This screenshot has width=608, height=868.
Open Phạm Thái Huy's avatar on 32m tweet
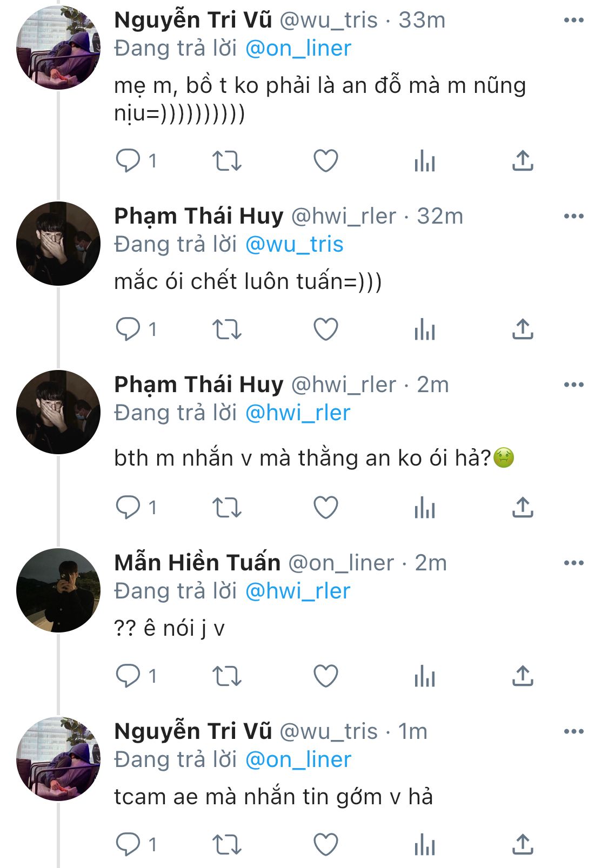pos(58,244)
